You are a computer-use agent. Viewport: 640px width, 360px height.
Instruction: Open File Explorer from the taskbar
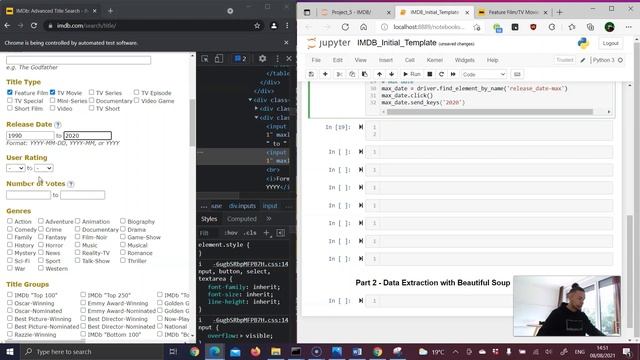276,351
